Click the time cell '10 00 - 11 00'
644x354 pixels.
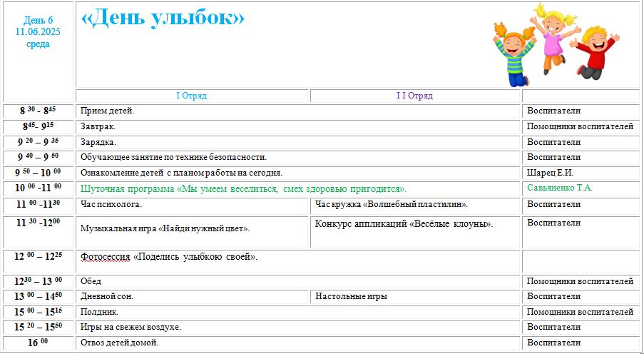tap(39, 188)
